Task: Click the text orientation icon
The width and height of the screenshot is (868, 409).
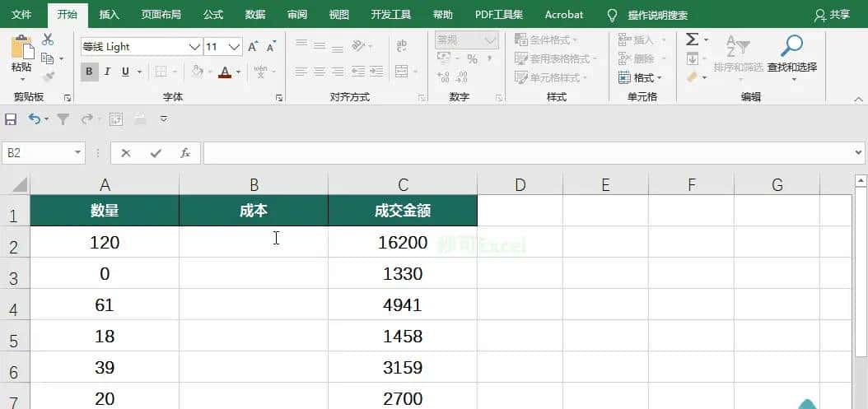Action: (359, 44)
